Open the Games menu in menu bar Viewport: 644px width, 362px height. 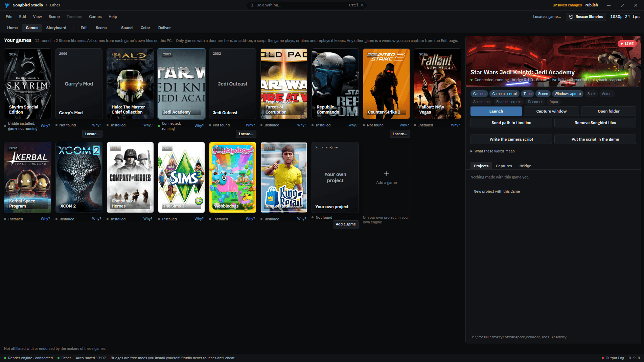(95, 17)
